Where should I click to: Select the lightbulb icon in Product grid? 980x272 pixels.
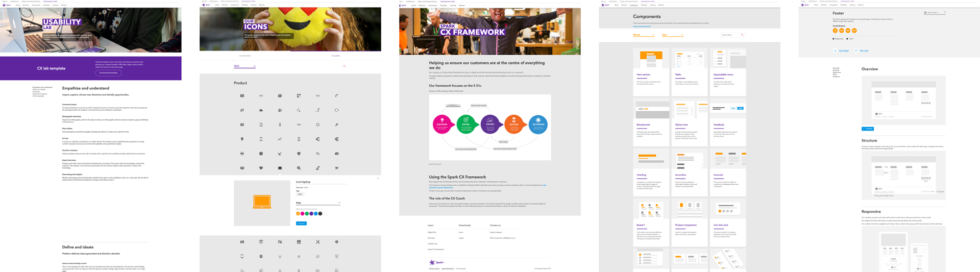pyautogui.click(x=242, y=139)
